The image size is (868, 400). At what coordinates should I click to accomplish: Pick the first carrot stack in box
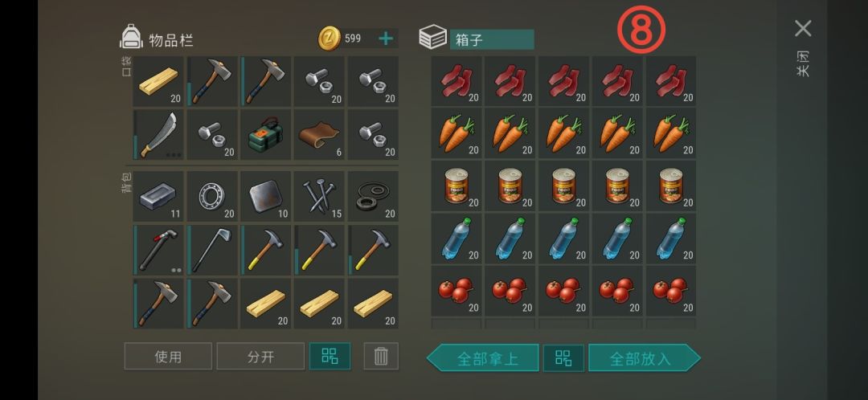[457, 133]
